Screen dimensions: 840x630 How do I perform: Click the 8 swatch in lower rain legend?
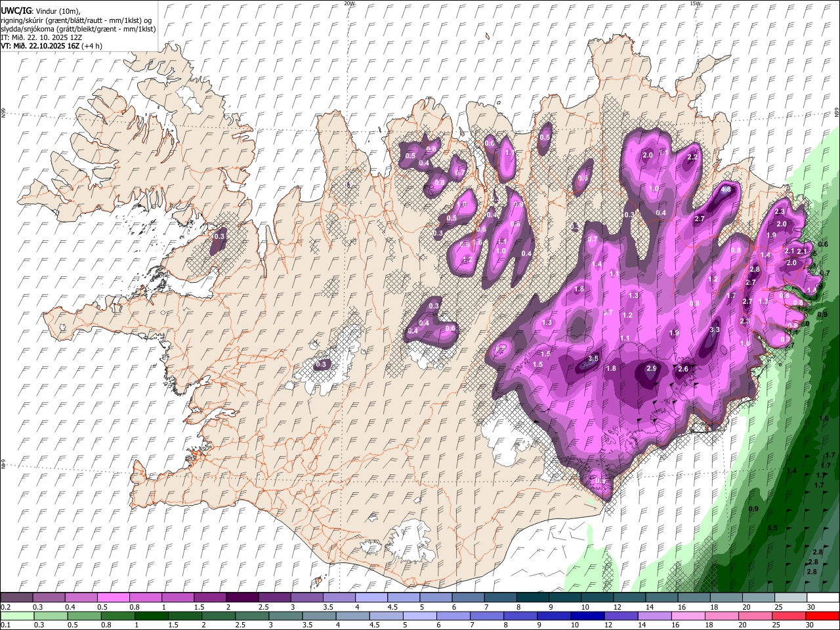(519, 616)
